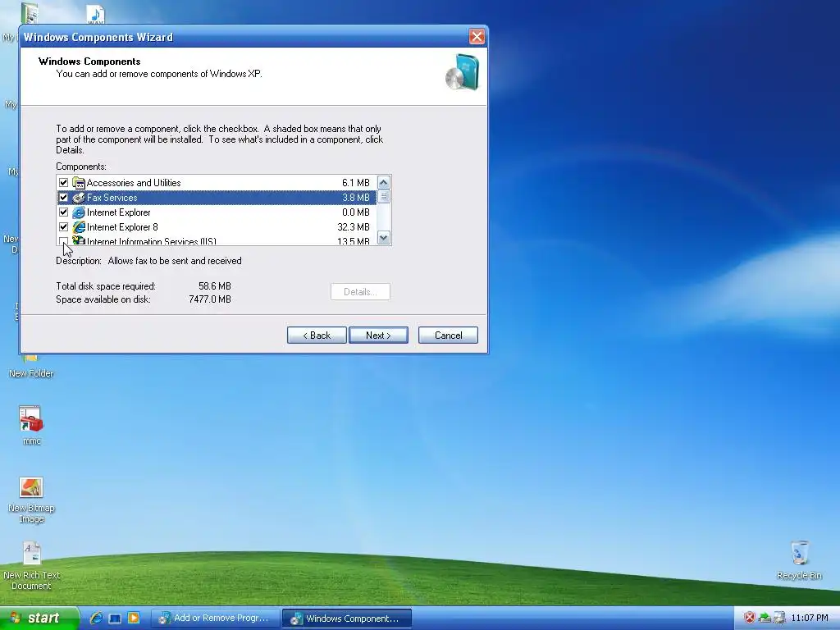Launch Internet Explorer from Quick Launch

[x=97, y=619]
